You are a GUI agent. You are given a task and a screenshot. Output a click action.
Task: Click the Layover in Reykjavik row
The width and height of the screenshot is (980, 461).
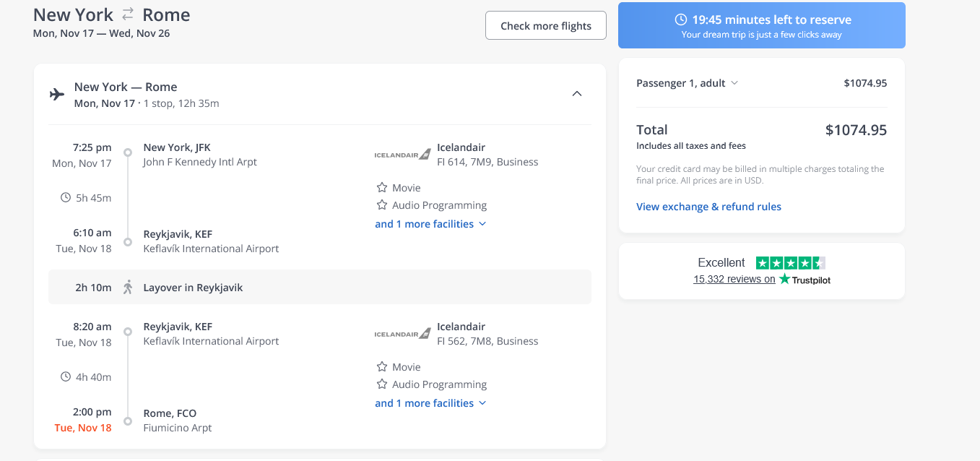319,288
